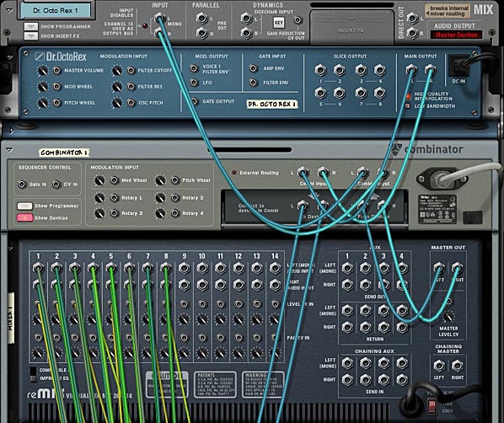
Task: Click mixer channel 9 left audio input jack
Action: [185, 268]
